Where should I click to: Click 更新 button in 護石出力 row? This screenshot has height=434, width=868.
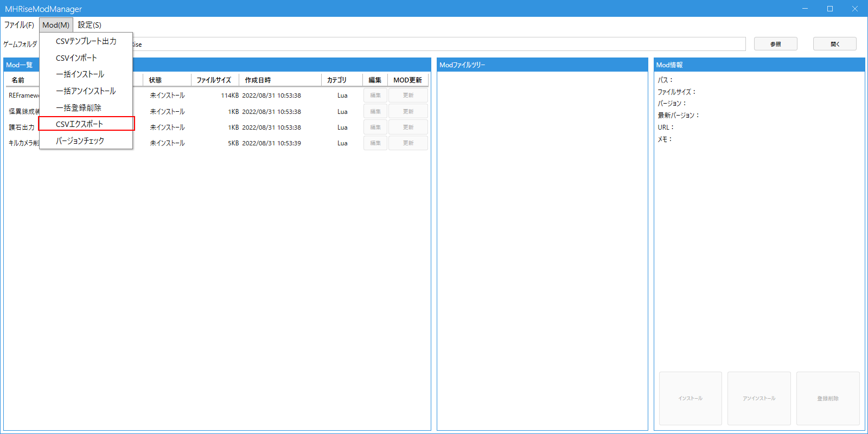click(409, 127)
